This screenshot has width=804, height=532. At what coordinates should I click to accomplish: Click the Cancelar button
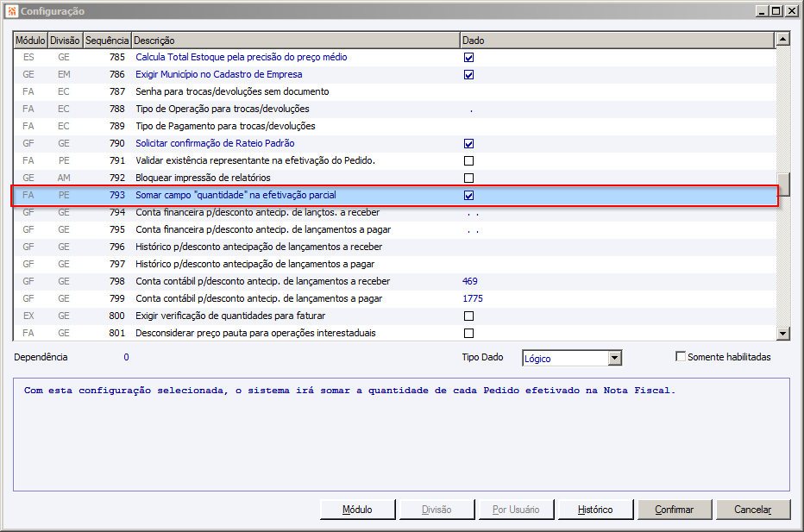[753, 510]
